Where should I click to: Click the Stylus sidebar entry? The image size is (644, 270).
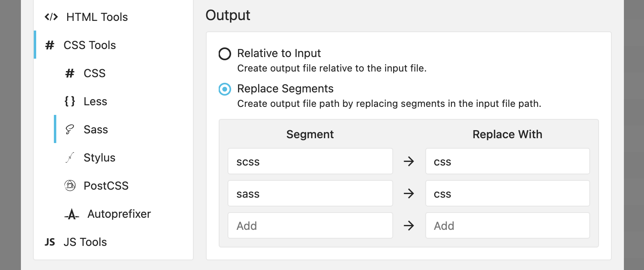(99, 157)
